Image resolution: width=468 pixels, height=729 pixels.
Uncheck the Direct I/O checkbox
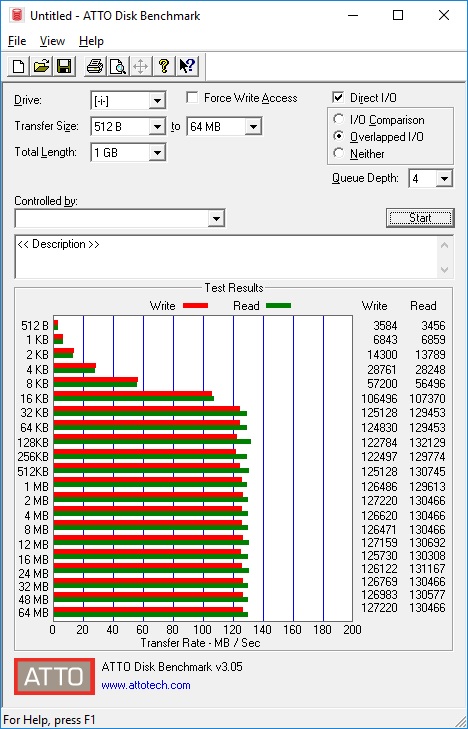click(338, 98)
